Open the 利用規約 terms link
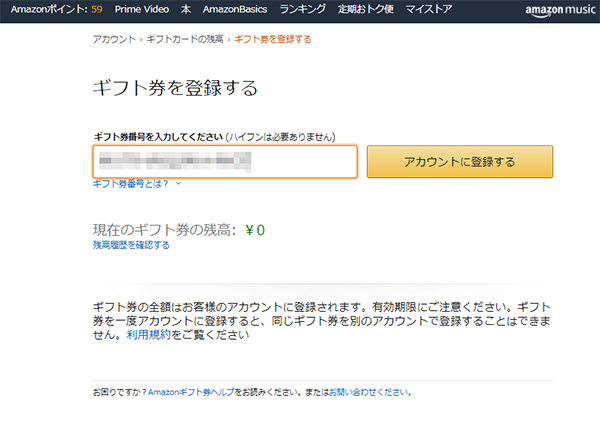Image resolution: width=600 pixels, height=422 pixels. click(x=147, y=336)
